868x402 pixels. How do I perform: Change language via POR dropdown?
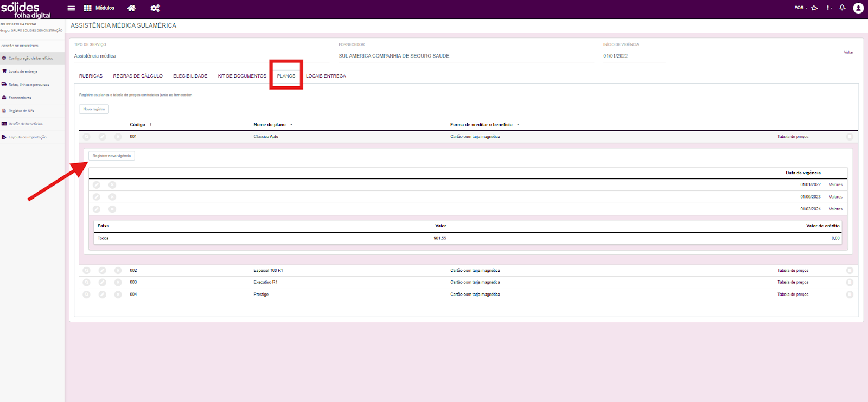[x=801, y=8]
